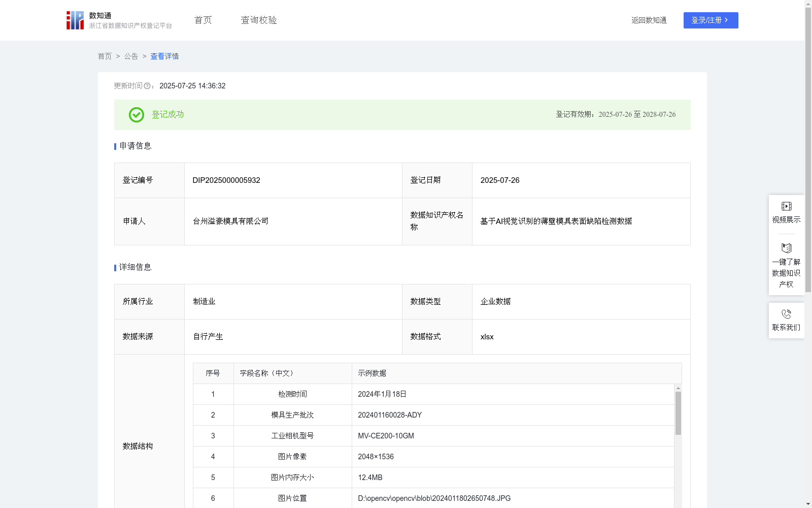Click sample value 2048×1536
This screenshot has width=812, height=508.
coord(376,457)
